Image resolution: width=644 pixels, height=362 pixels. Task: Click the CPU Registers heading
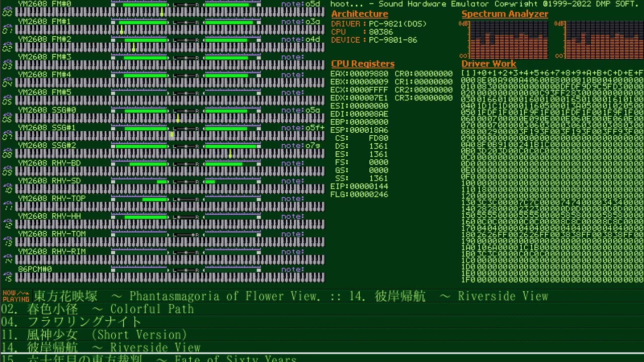[x=363, y=64]
